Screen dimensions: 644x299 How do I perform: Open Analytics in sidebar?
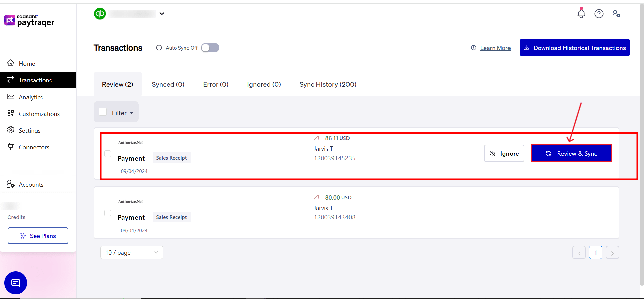[x=38, y=97]
